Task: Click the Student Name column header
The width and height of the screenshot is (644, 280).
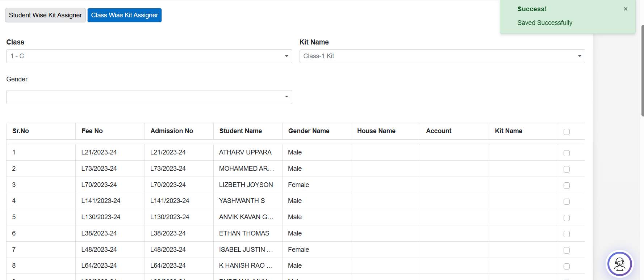Action: (x=241, y=131)
